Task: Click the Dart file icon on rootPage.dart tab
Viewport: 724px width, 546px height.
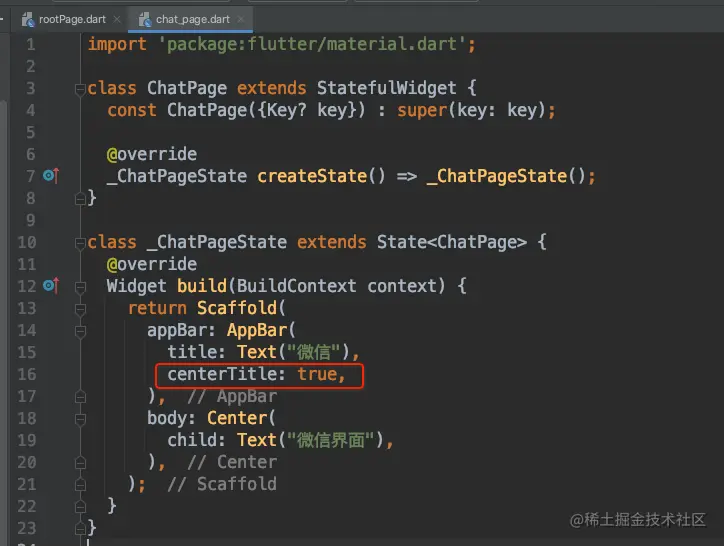Action: pyautogui.click(x=28, y=19)
